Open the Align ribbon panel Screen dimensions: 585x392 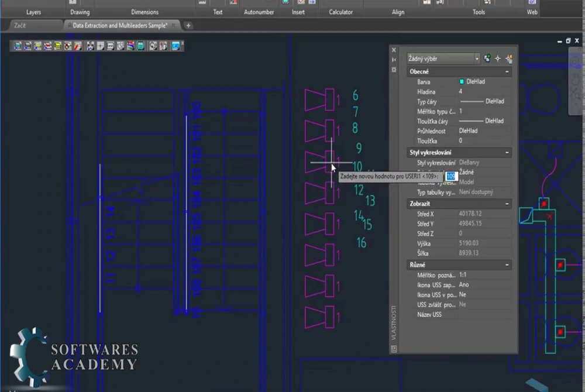(398, 12)
